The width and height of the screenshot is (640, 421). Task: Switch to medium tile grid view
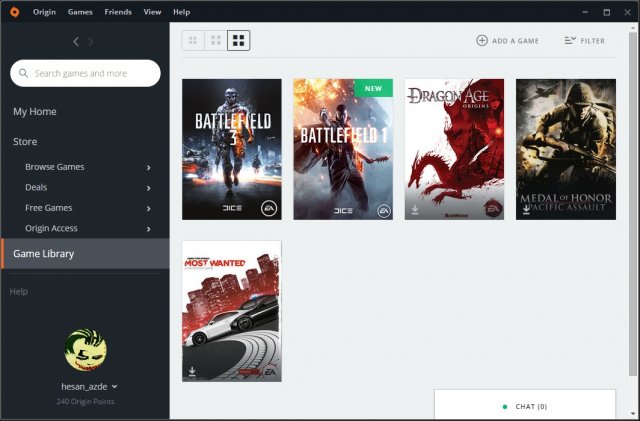click(215, 41)
